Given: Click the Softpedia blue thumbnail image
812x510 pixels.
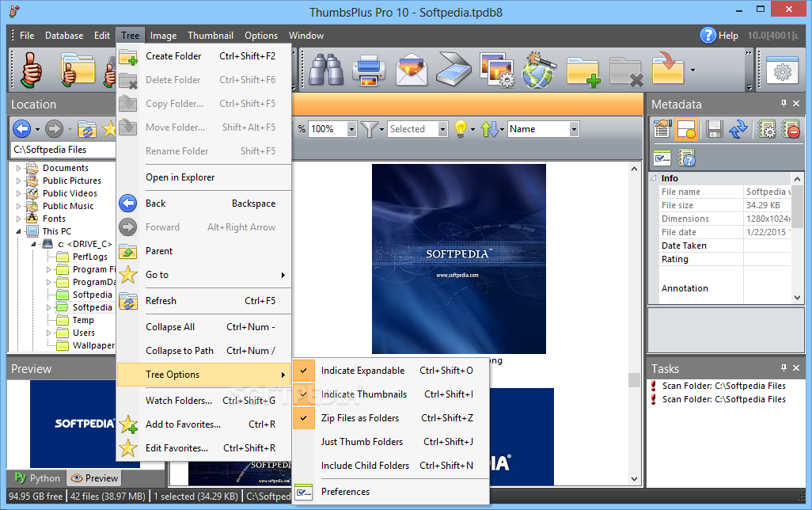Looking at the screenshot, I should click(459, 259).
